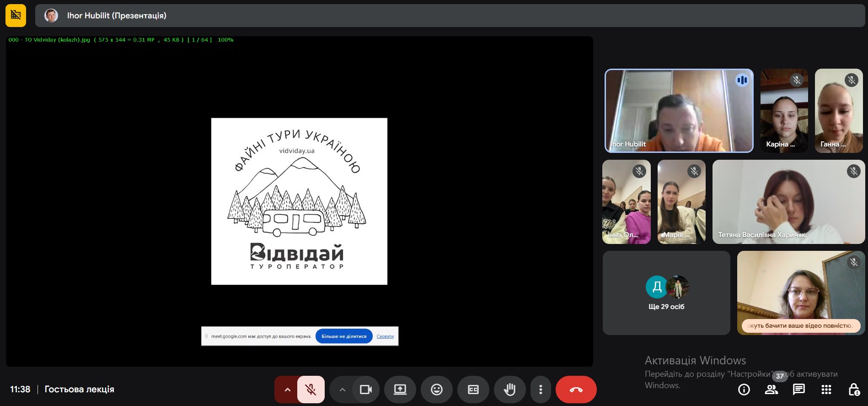Click the present screen button

coord(400,390)
